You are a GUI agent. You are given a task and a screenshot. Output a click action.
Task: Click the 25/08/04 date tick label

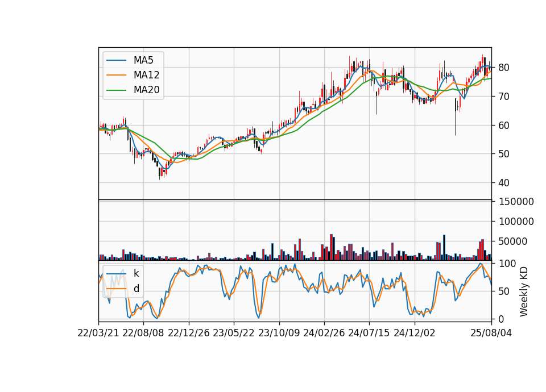[491, 333]
